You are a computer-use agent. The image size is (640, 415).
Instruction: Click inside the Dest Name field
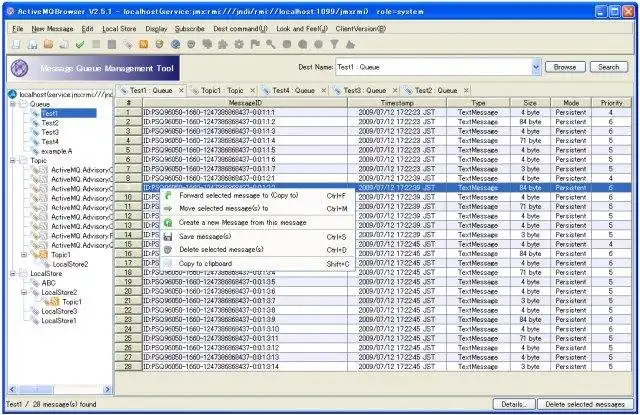433,67
